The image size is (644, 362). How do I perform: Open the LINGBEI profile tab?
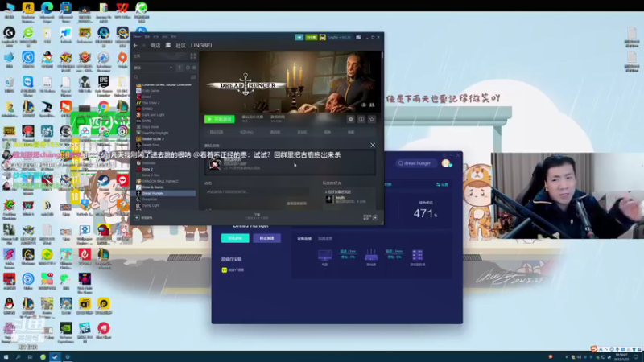coord(201,46)
